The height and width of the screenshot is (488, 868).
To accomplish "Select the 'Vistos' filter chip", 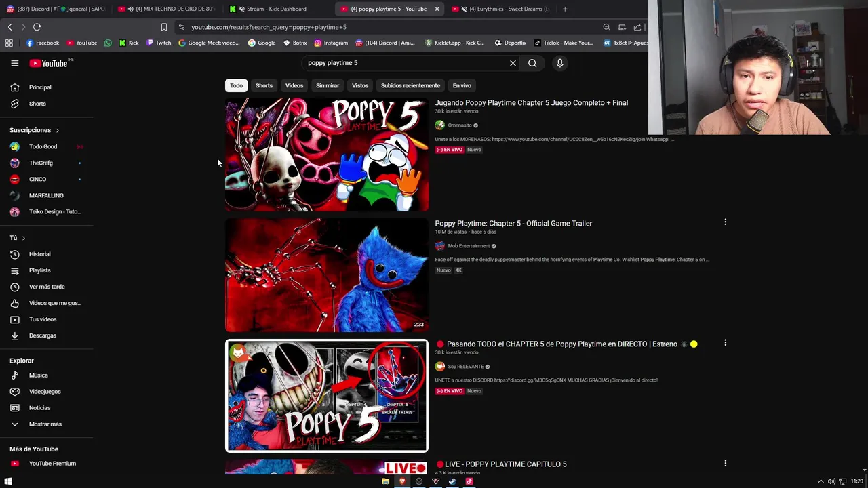I will 360,85.
